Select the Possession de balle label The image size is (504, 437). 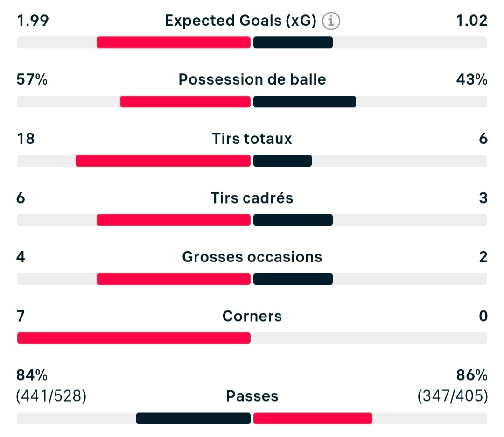click(252, 79)
